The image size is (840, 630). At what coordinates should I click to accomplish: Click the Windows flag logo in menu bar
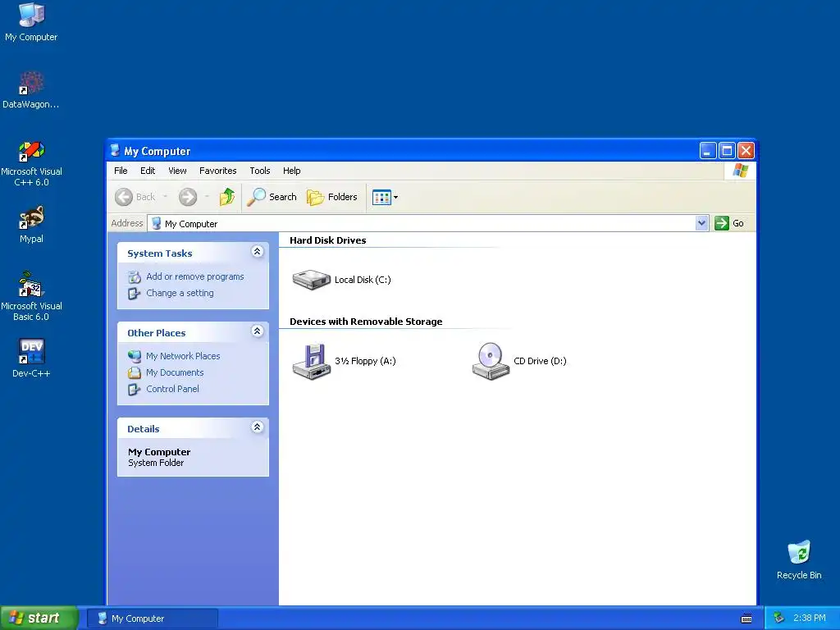(x=741, y=171)
